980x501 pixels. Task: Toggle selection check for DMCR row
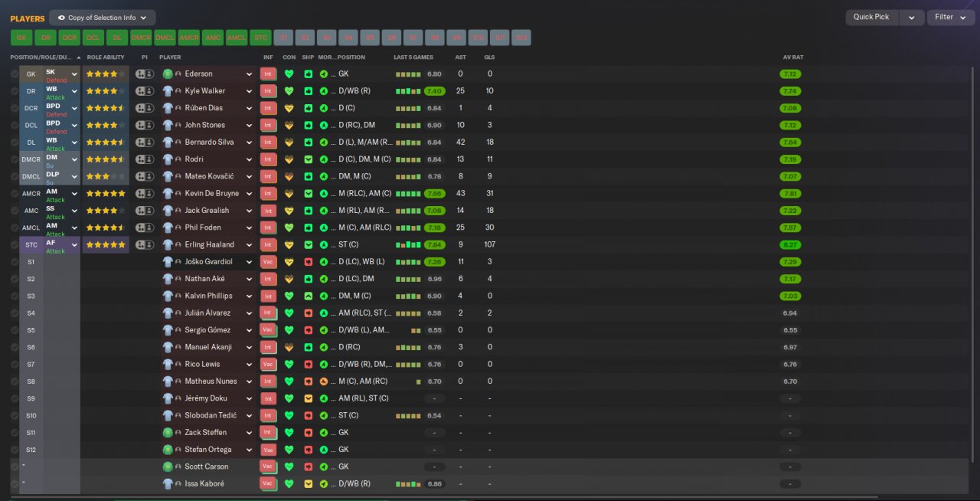[15, 159]
